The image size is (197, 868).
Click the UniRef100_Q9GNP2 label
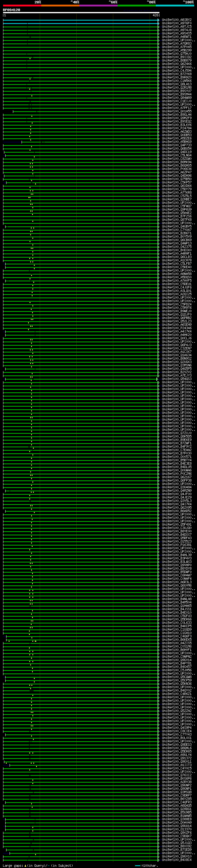point(177,785)
